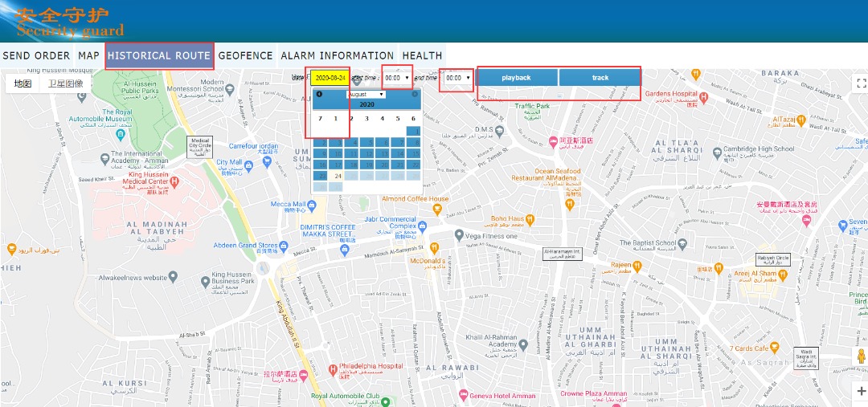The height and width of the screenshot is (407, 868).
Task: Click the Street View pegman icon
Action: [x=861, y=356]
